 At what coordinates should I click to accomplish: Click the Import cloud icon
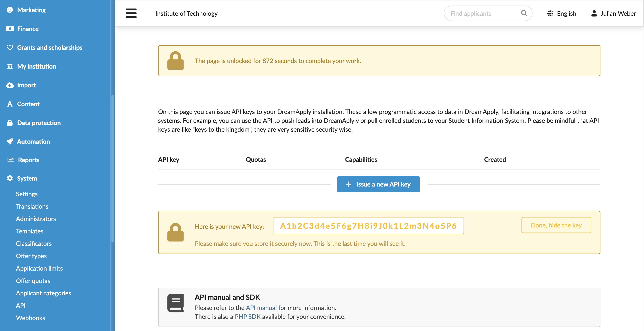pos(10,85)
